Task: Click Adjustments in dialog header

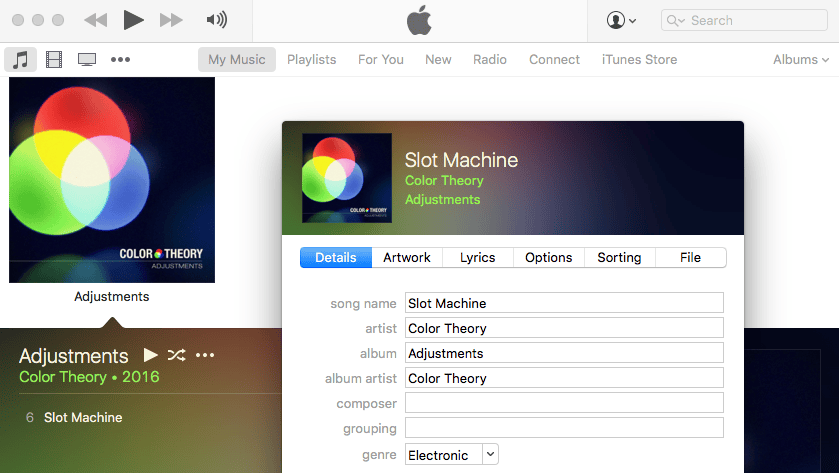Action: click(443, 200)
